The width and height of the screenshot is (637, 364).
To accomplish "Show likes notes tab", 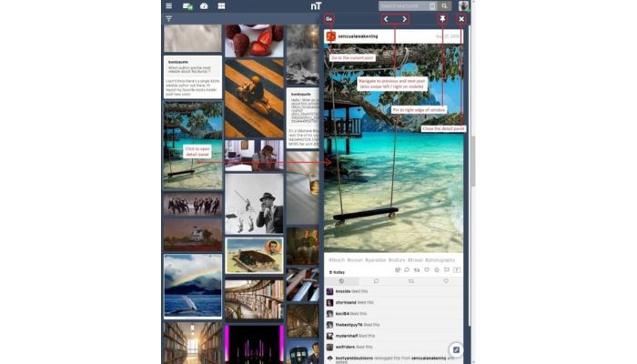I will 446,280.
